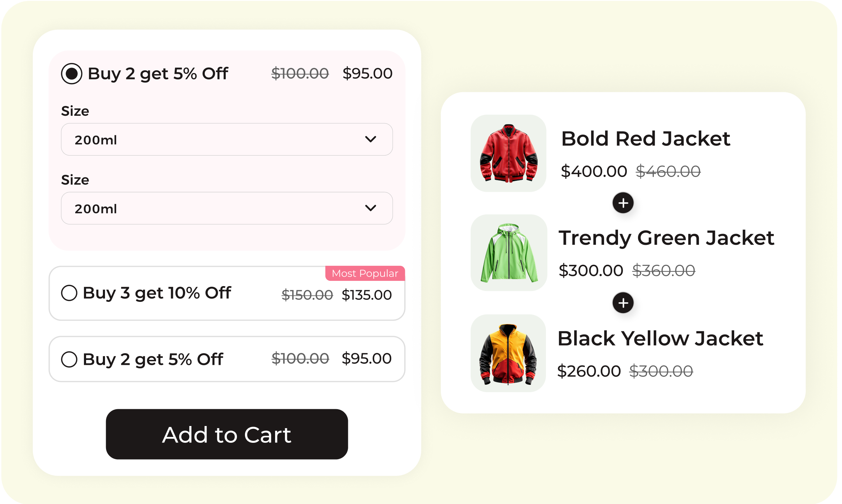Viewport: 842px width, 504px height.
Task: Choose the unselected Buy 2 get 5% Off radio
Action: (69, 359)
